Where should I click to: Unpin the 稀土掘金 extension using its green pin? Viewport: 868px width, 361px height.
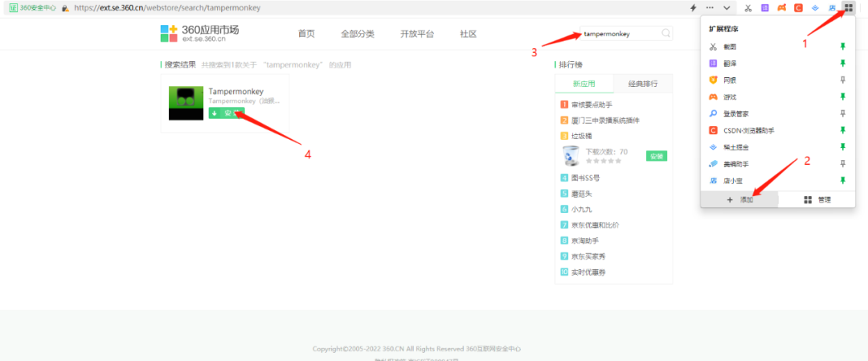[x=843, y=147]
